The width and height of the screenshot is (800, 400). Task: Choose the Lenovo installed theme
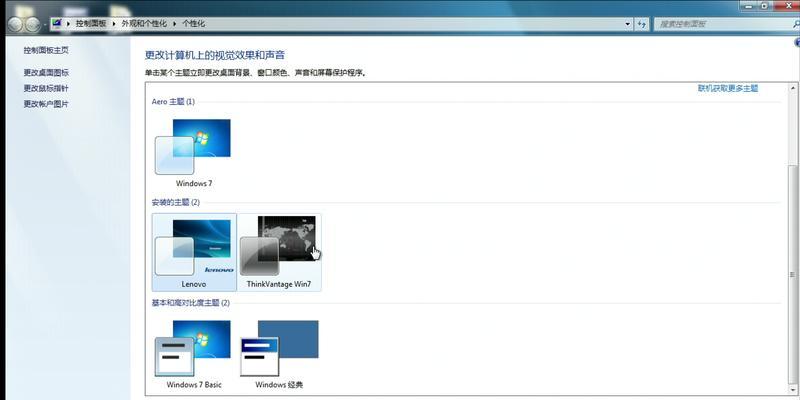pos(194,253)
